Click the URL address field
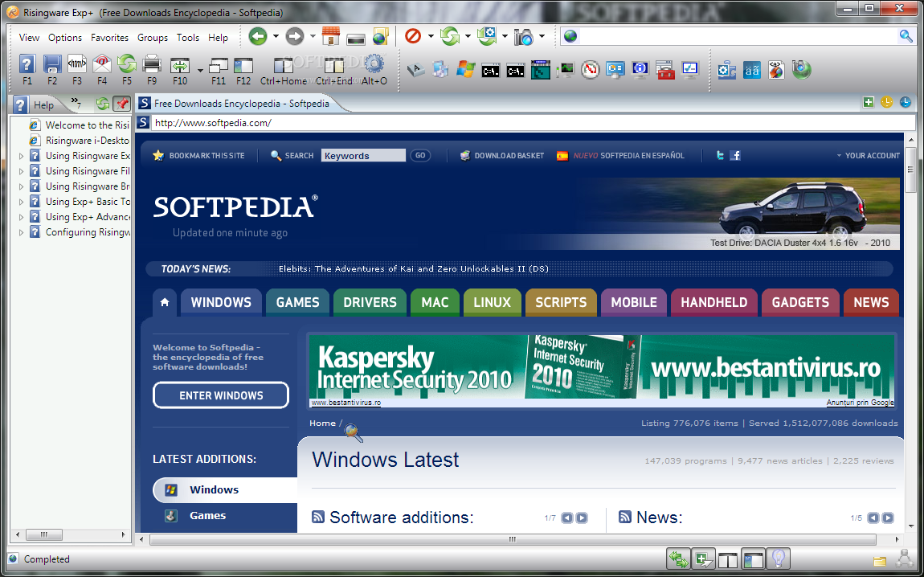 pyautogui.click(x=534, y=123)
